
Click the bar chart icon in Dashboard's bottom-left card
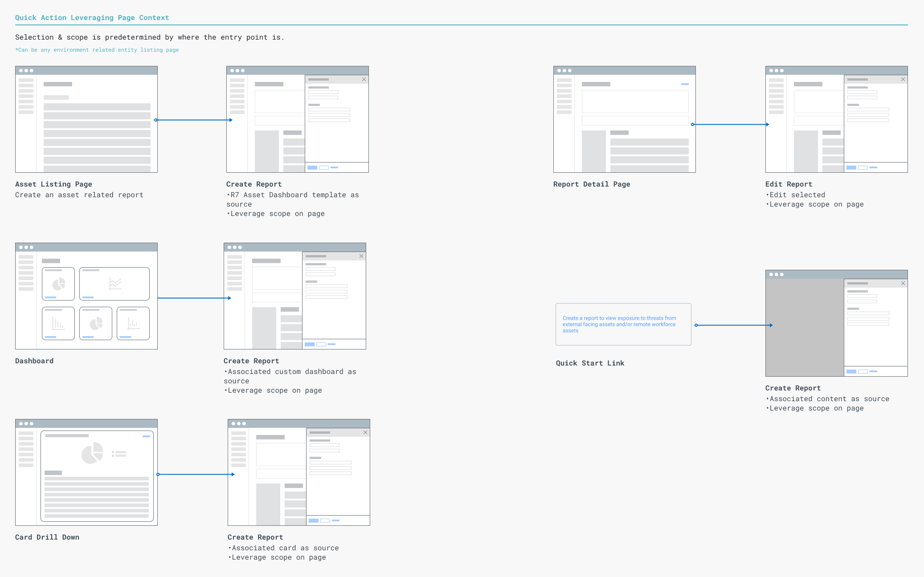[x=58, y=323]
